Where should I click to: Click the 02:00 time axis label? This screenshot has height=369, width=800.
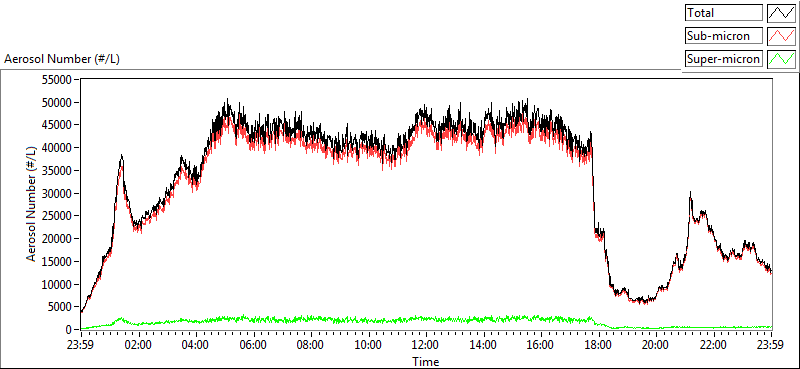[138, 344]
